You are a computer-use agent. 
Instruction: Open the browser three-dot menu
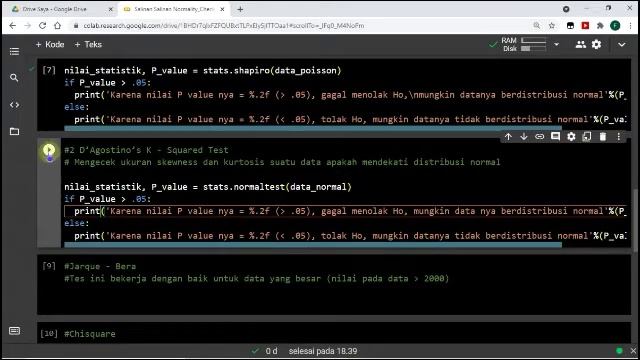pos(631,26)
